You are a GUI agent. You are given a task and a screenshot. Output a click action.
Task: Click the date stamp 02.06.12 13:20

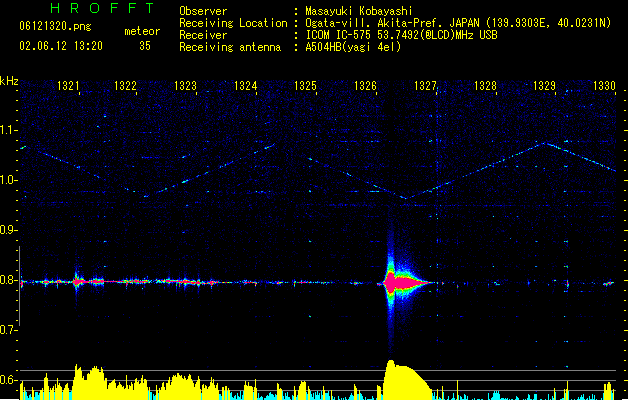61,46
